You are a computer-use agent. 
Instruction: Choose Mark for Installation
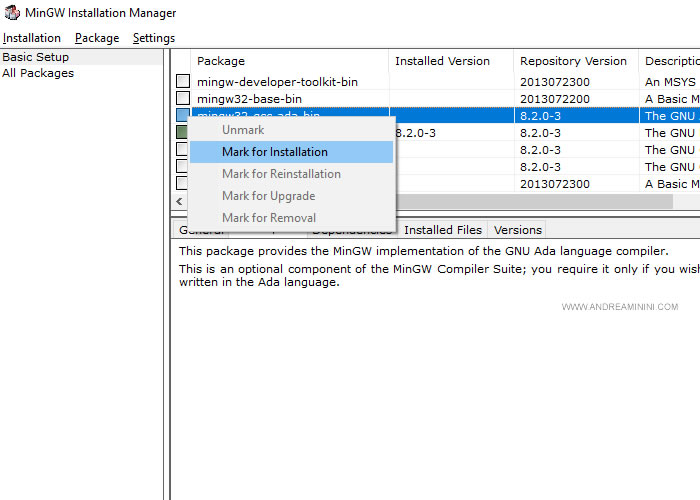275,152
